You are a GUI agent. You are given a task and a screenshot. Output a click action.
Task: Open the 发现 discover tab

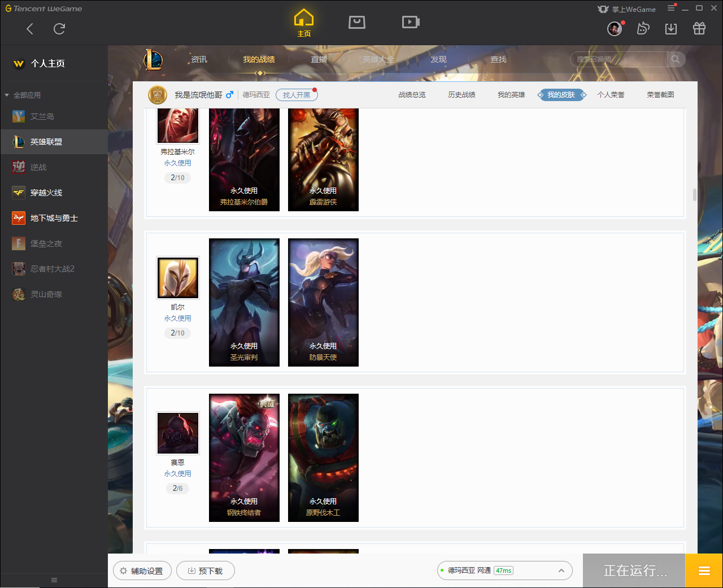coord(438,59)
